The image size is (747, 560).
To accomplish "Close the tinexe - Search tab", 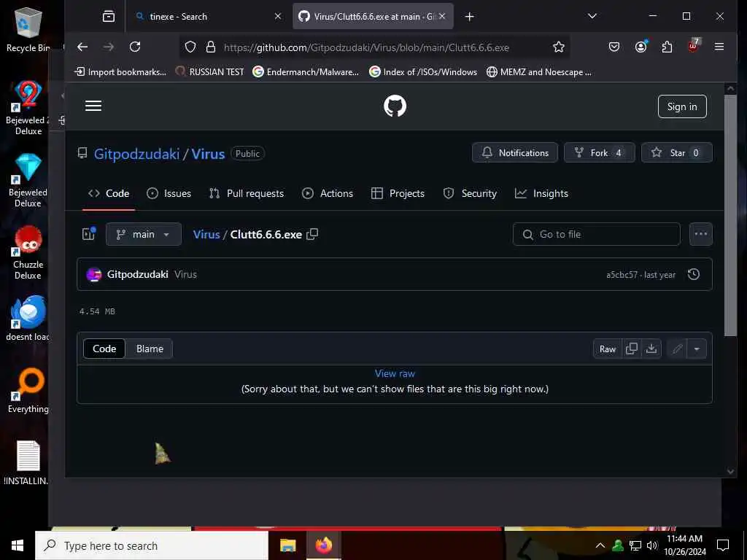I will (x=278, y=16).
